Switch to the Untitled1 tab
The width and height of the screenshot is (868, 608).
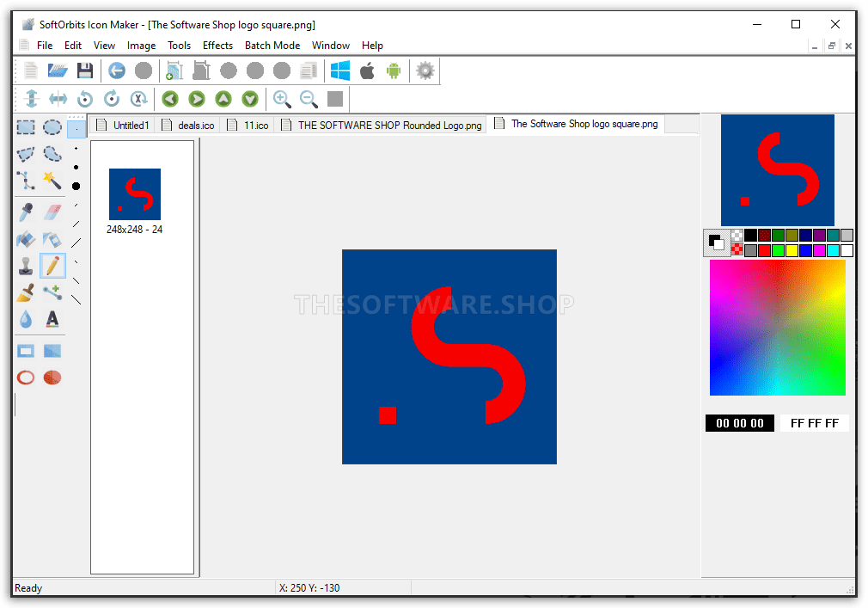[x=123, y=126]
